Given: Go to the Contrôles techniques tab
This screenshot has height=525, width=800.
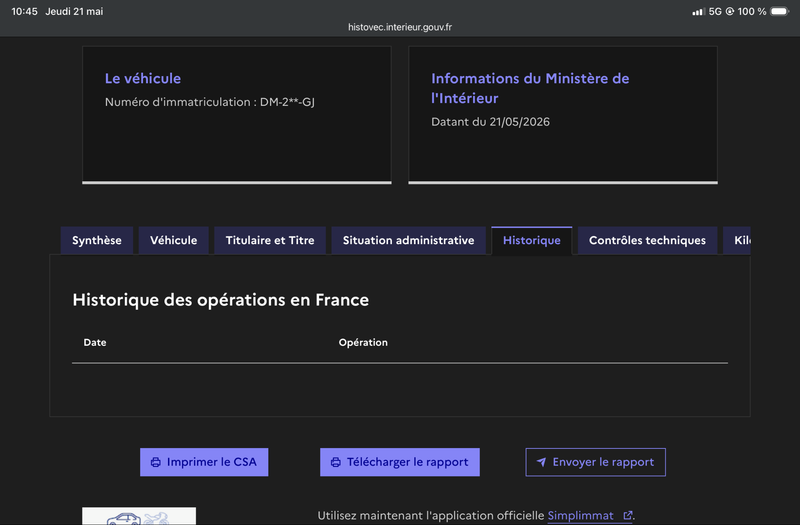Looking at the screenshot, I should click(x=647, y=240).
